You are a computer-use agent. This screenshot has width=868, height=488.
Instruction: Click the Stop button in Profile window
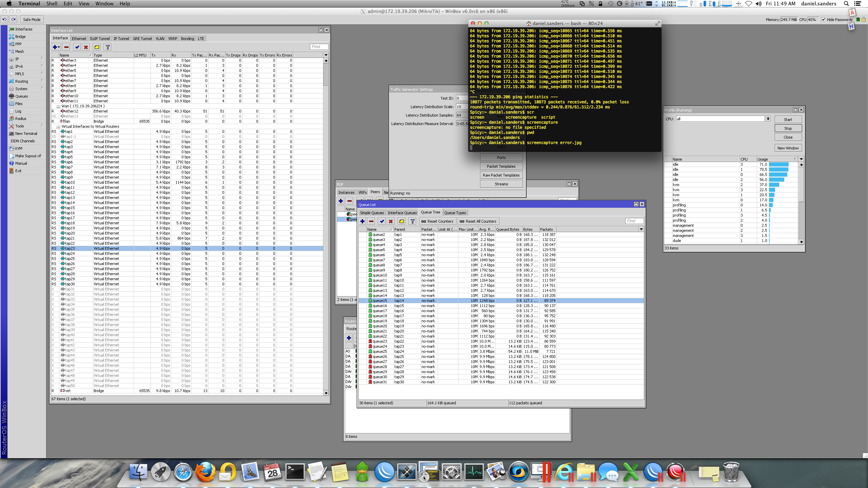click(788, 128)
